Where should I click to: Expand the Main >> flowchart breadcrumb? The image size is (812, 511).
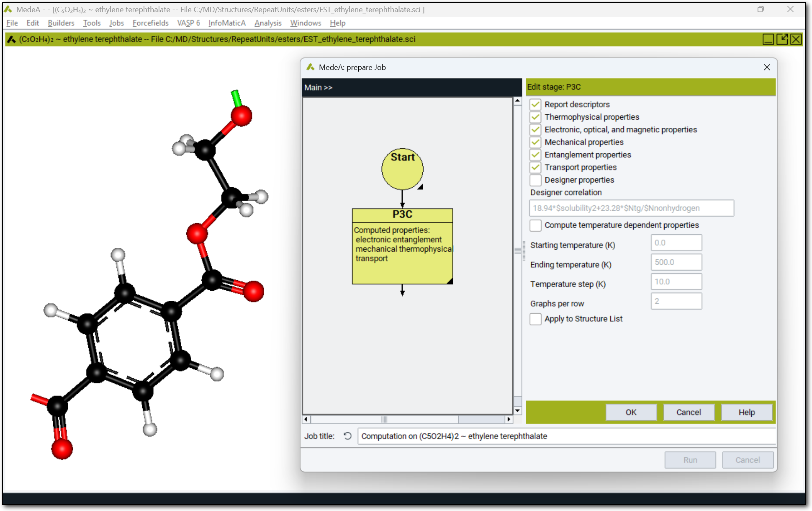pyautogui.click(x=318, y=88)
